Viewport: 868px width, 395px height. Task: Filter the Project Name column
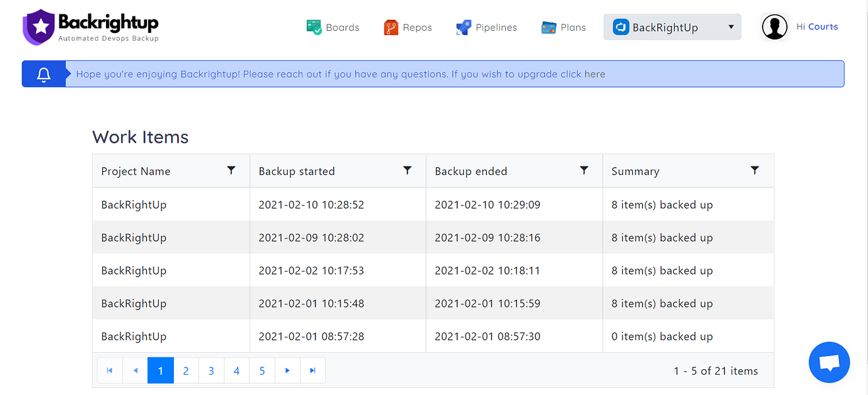coord(231,171)
